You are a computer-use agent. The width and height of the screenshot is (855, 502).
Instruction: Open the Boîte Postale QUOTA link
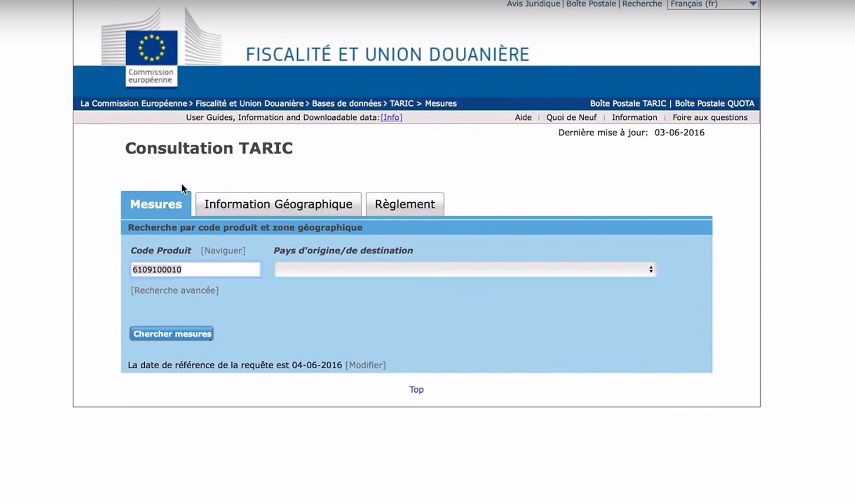(714, 104)
